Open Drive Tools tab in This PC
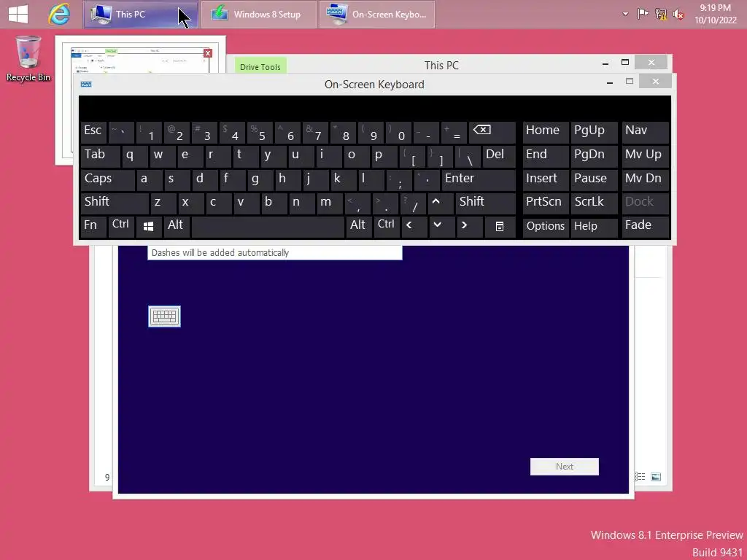The image size is (747, 560). pos(260,66)
